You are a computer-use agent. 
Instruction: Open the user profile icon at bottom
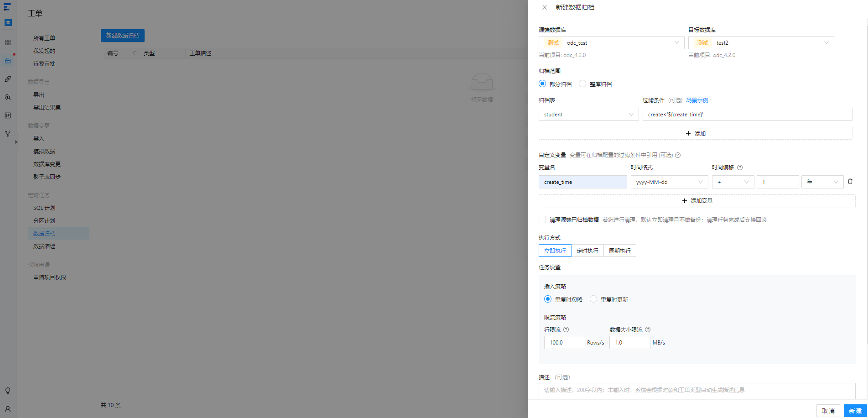(8, 409)
